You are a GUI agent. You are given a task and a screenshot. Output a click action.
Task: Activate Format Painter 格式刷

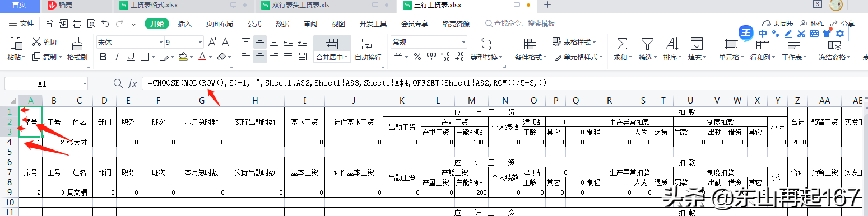click(x=77, y=49)
